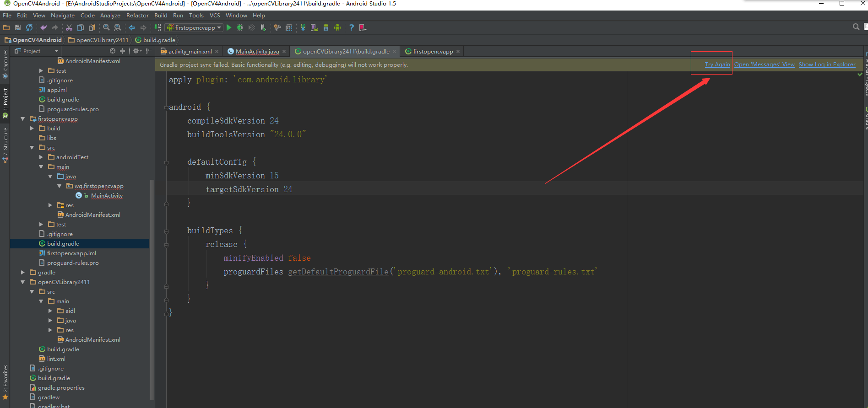Click the Back navigation arrow
The image size is (868, 408).
[x=132, y=27]
